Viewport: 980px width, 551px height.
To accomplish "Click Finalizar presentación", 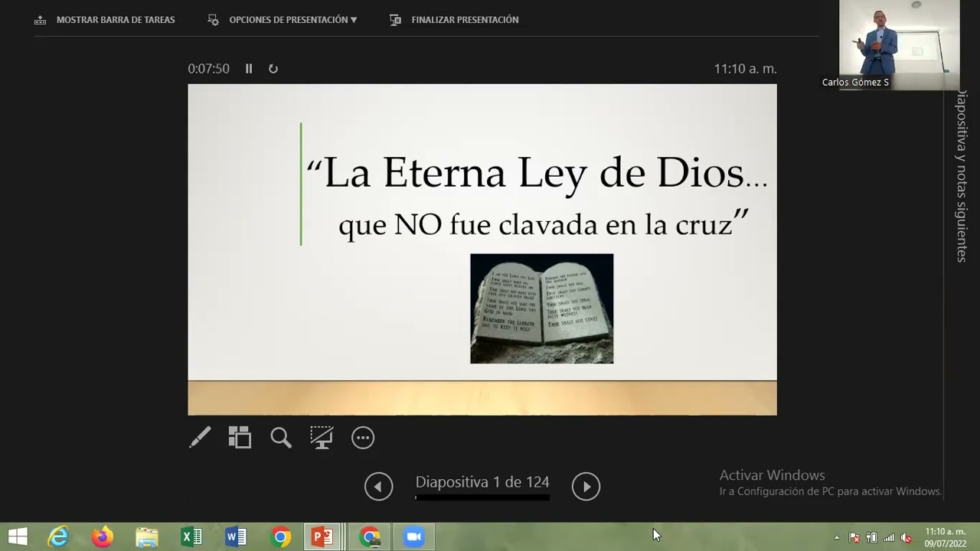I will (454, 20).
